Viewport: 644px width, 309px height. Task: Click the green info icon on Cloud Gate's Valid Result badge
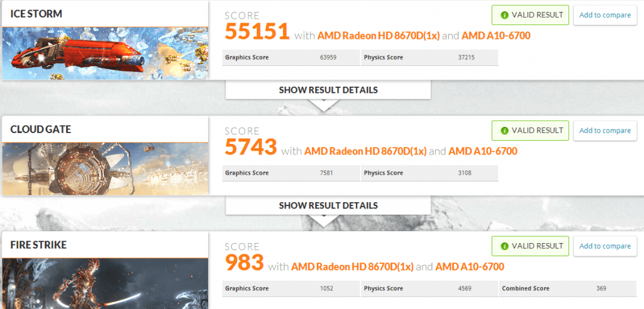[x=504, y=131]
